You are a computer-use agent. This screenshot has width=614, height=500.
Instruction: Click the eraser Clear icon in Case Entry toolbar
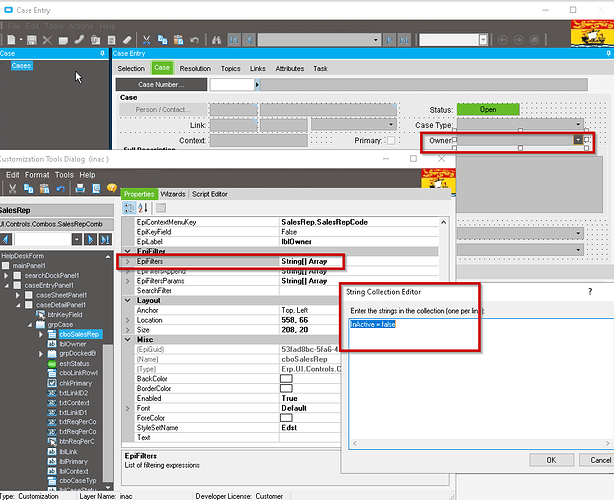coord(127,40)
